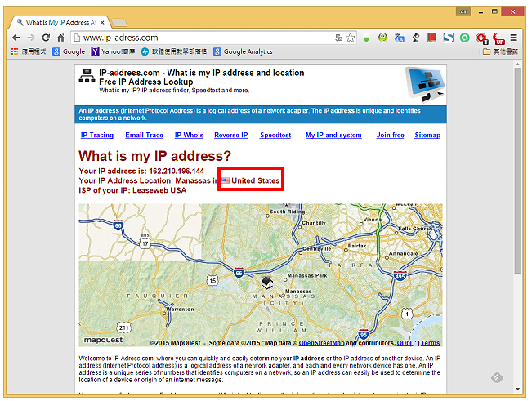Click the OpenStreetMap link in map credits
This screenshot has height=401, width=532.
pos(322,343)
